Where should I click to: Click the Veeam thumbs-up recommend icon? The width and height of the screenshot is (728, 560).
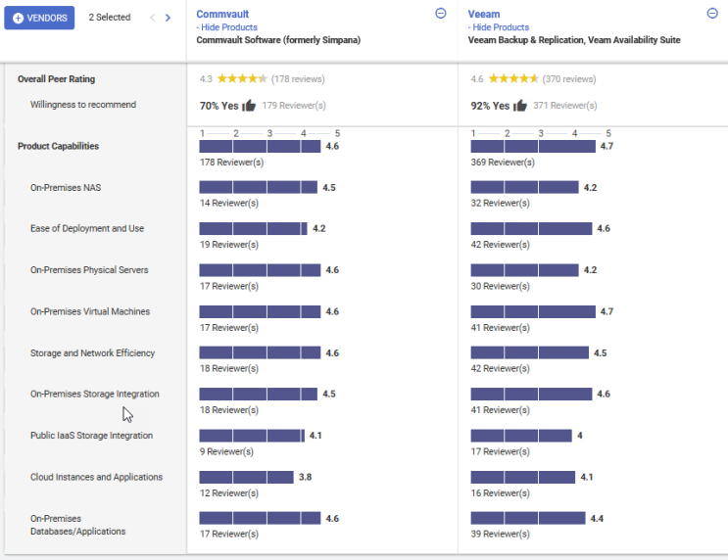(520, 106)
